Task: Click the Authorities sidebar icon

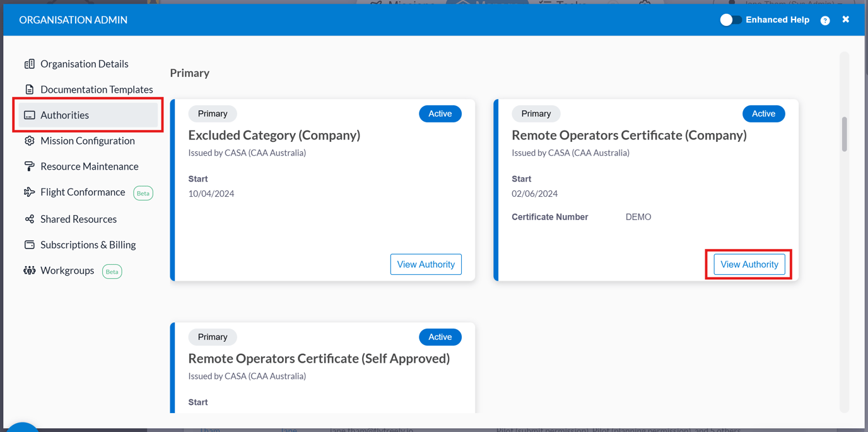Action: pos(29,114)
